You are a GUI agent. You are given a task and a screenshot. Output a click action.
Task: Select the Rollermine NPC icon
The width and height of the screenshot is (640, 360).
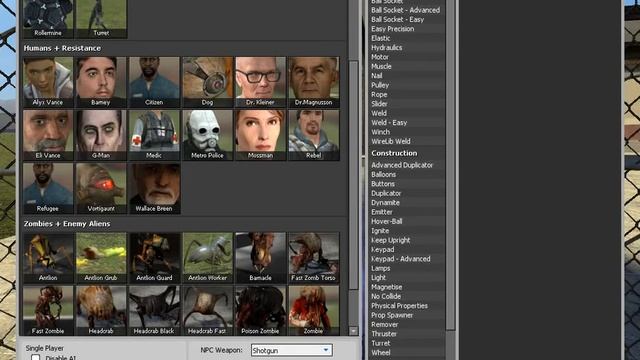point(48,19)
